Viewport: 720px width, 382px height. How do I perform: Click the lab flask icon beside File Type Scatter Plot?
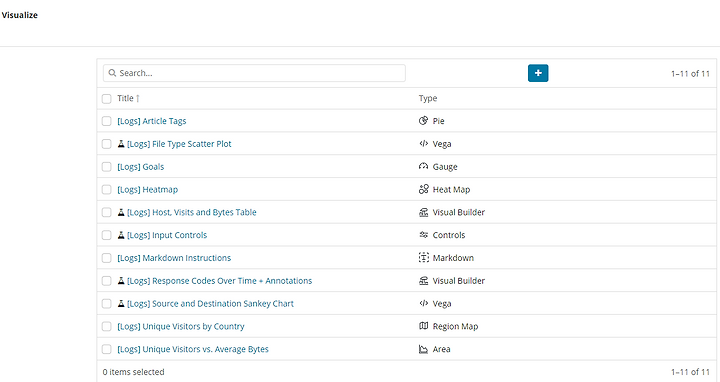[x=121, y=144]
